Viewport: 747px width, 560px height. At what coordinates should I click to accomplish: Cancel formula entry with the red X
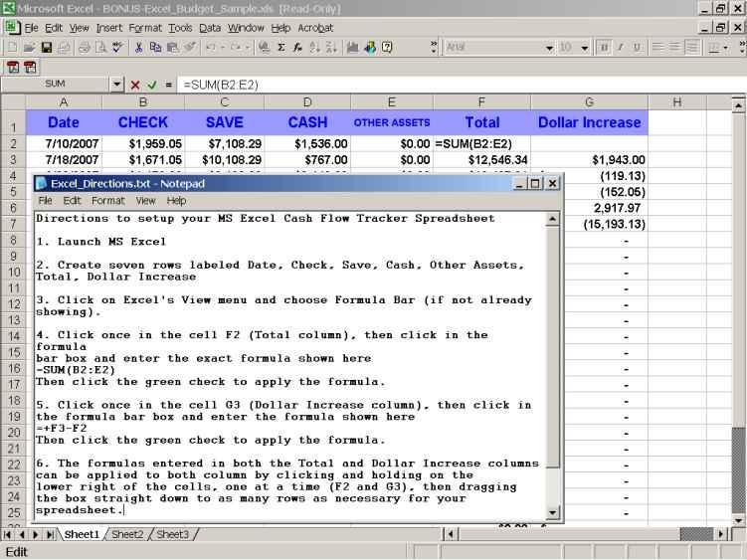pyautogui.click(x=135, y=85)
